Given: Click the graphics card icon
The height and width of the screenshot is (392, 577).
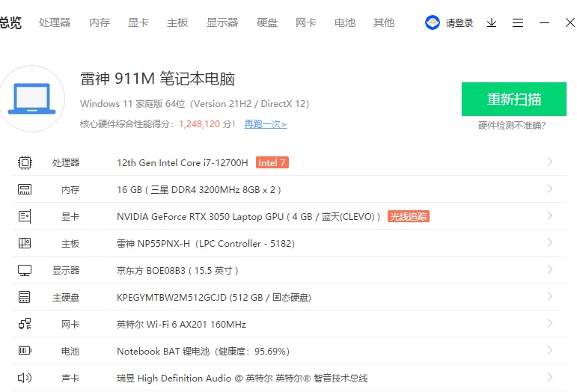Looking at the screenshot, I should [x=25, y=216].
